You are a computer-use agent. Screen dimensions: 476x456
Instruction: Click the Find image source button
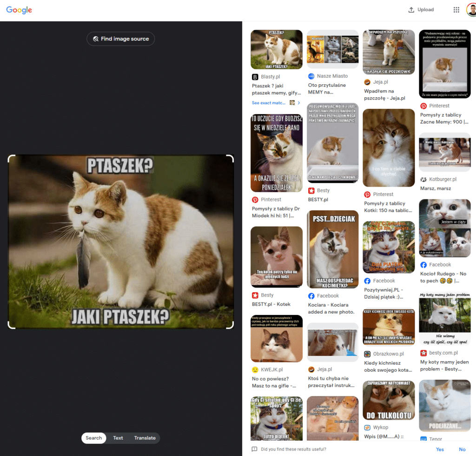pos(120,39)
